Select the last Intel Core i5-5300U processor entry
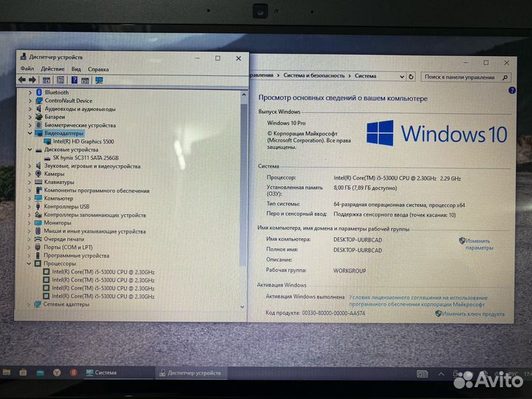This screenshot has width=532, height=399. pyautogui.click(x=103, y=296)
